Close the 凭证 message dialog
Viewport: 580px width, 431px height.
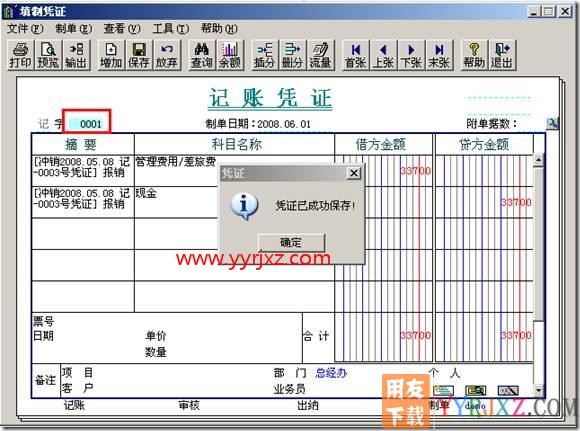click(x=354, y=173)
